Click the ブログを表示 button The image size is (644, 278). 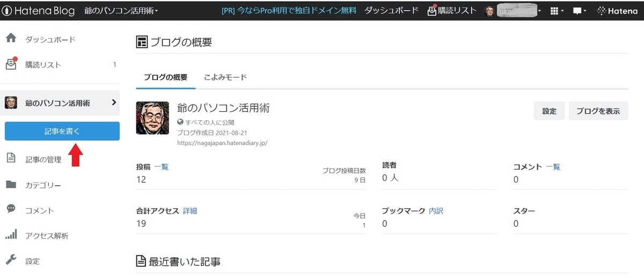[x=598, y=111]
